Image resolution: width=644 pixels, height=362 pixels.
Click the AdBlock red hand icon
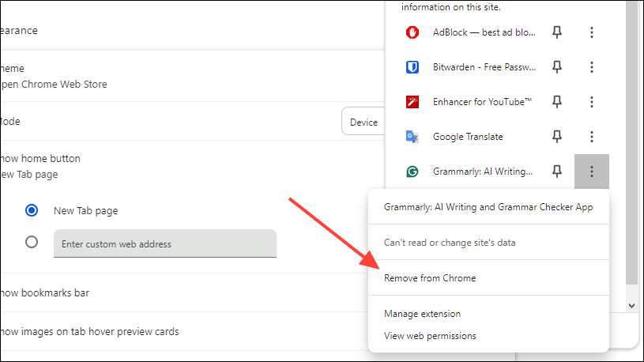412,32
